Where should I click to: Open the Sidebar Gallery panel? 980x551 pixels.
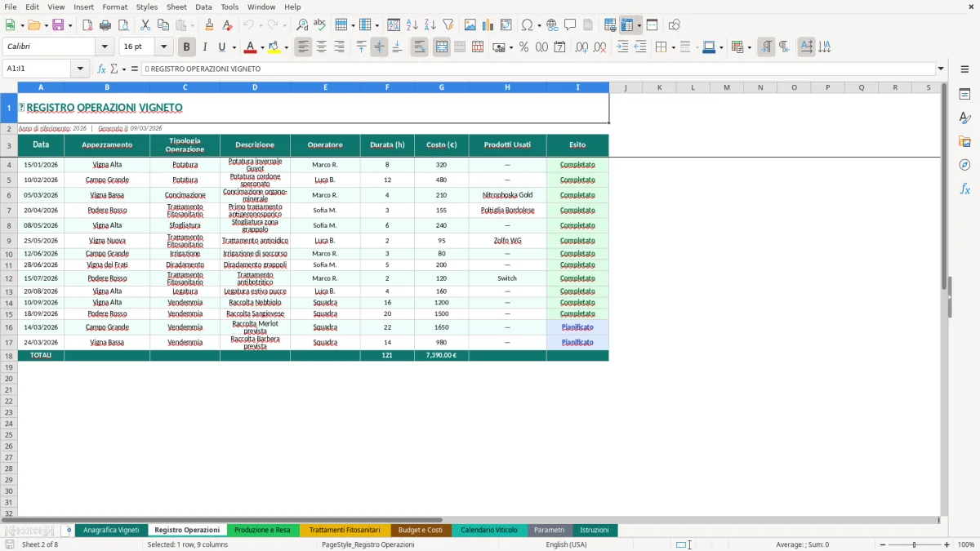point(964,141)
